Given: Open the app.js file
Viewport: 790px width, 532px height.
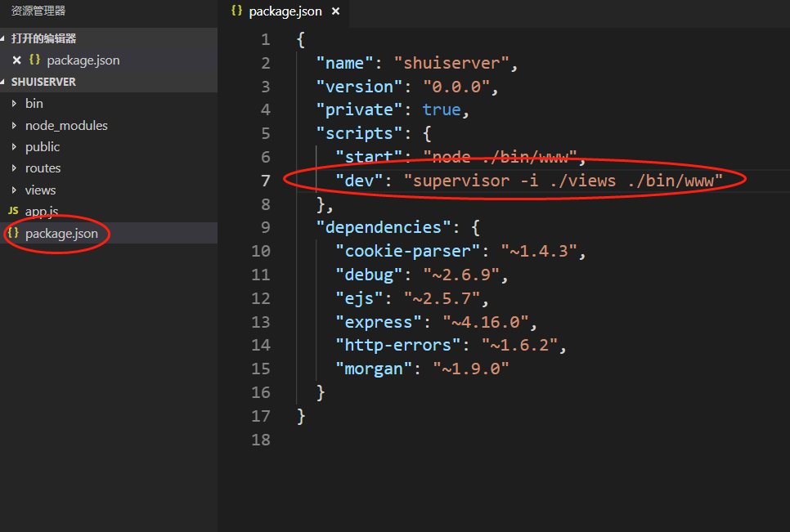Looking at the screenshot, I should (x=42, y=212).
